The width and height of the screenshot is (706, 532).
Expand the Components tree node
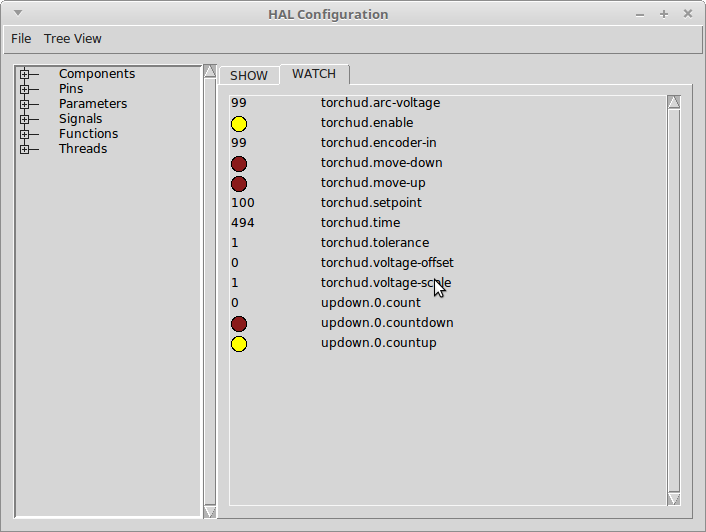(x=25, y=74)
